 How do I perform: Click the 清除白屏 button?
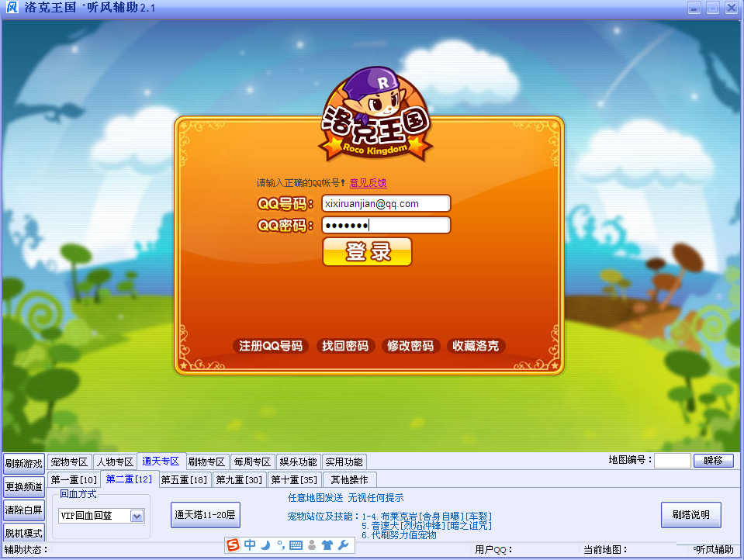tap(24, 510)
